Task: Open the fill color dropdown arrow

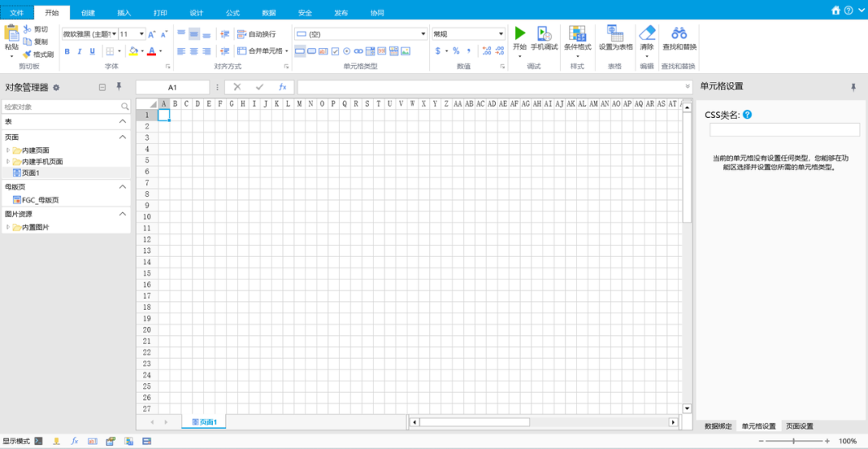Action: point(141,51)
